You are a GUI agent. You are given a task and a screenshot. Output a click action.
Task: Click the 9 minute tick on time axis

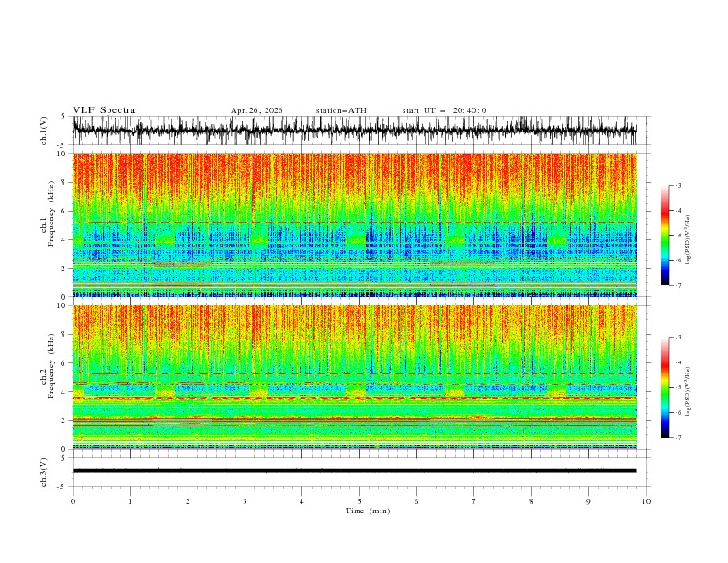[588, 501]
